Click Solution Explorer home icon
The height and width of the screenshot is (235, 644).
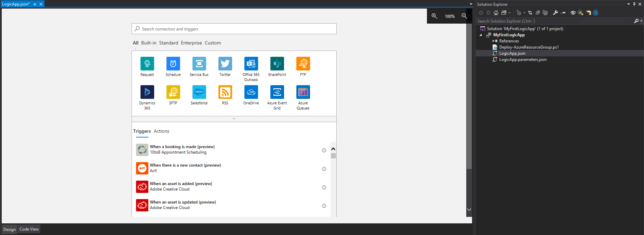tap(496, 13)
